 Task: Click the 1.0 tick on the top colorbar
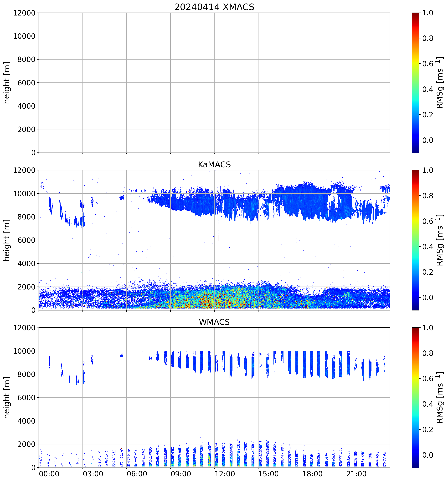[x=428, y=13]
